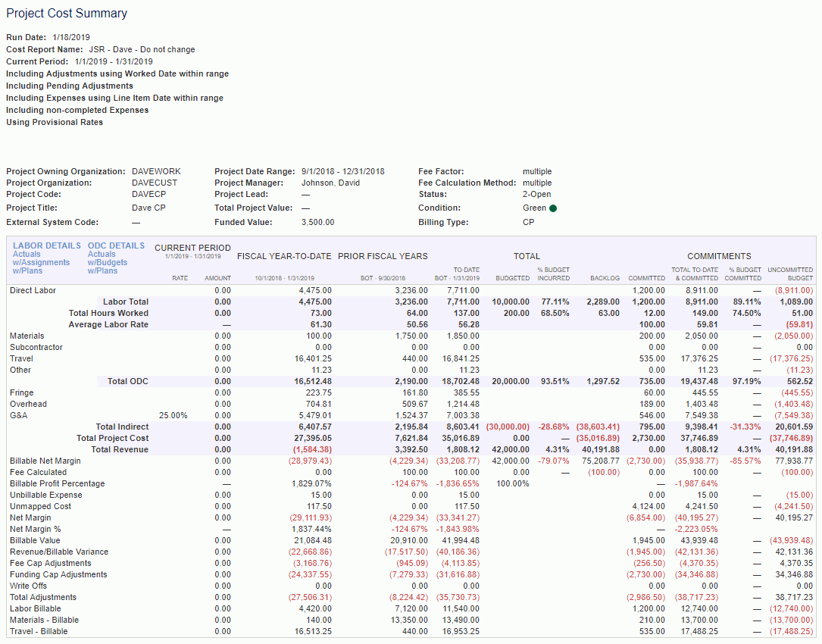Click the BUDGETED column header
Viewport: 822px width, 644px height.
tap(512, 278)
